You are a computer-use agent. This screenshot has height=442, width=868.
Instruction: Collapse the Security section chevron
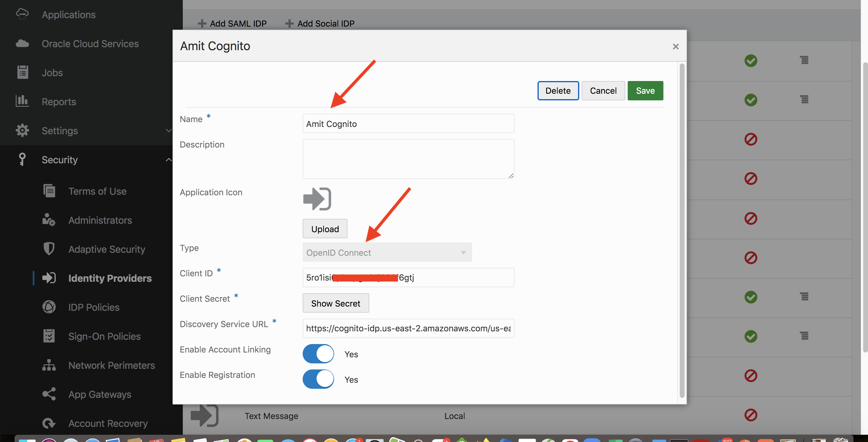169,160
